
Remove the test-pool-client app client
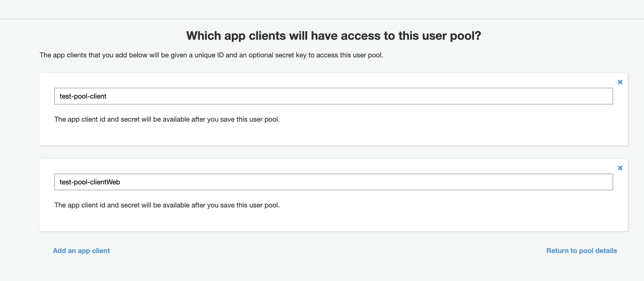[x=620, y=82]
